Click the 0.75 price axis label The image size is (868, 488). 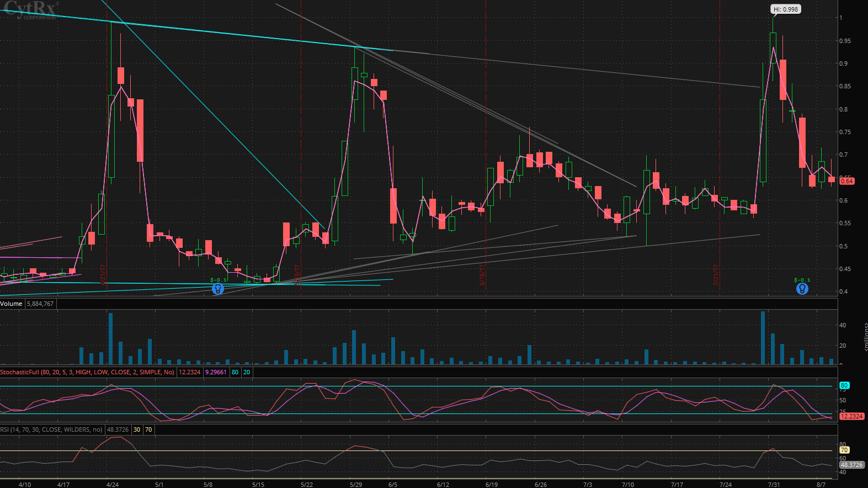click(x=845, y=132)
